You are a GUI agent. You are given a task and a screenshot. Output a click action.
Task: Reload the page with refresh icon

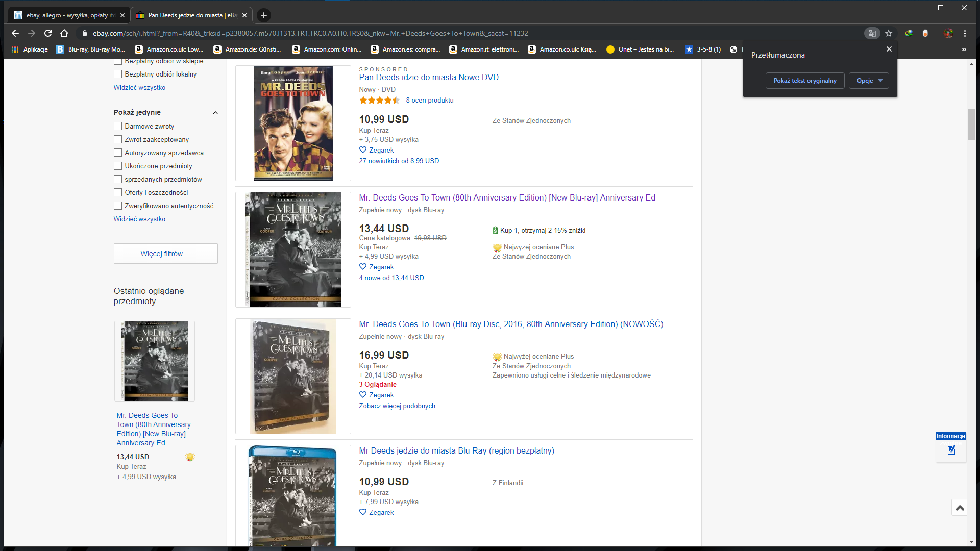coord(48,33)
